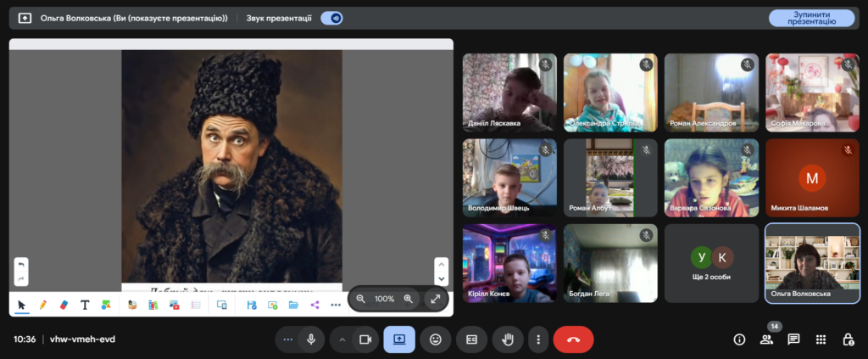Open more options vertical dots menu
Screen dimensions: 868x359
(537, 339)
